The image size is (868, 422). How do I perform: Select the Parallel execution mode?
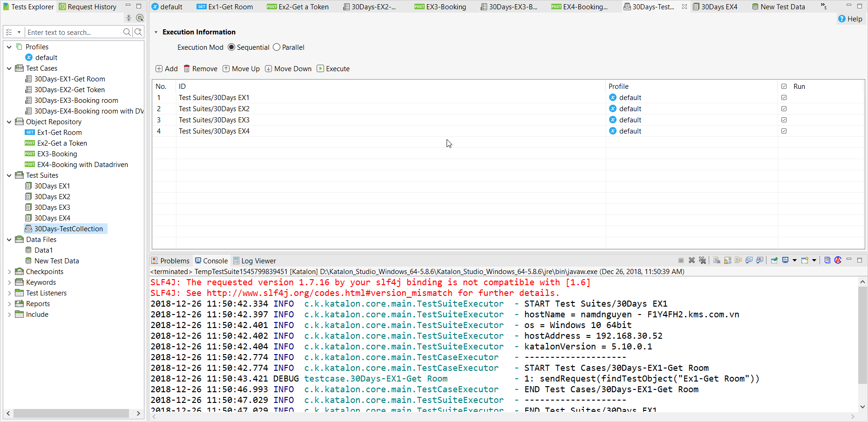pyautogui.click(x=277, y=47)
